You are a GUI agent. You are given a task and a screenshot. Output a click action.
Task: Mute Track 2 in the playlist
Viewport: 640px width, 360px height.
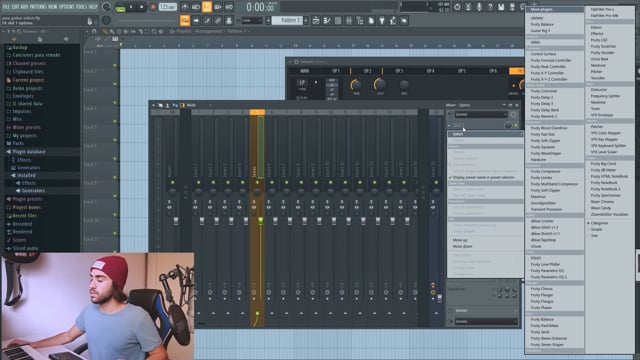[115, 84]
